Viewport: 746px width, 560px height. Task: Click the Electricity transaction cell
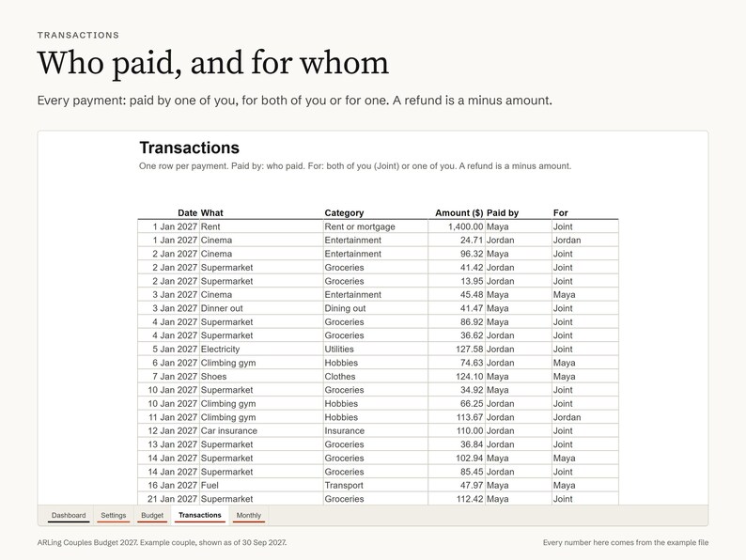[x=261, y=350]
